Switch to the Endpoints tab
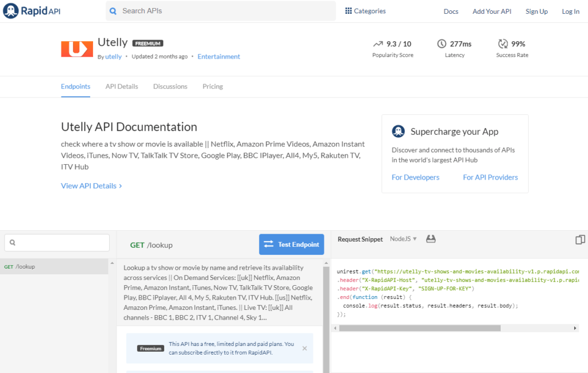Viewport: 588px width, 373px height. pyautogui.click(x=75, y=87)
